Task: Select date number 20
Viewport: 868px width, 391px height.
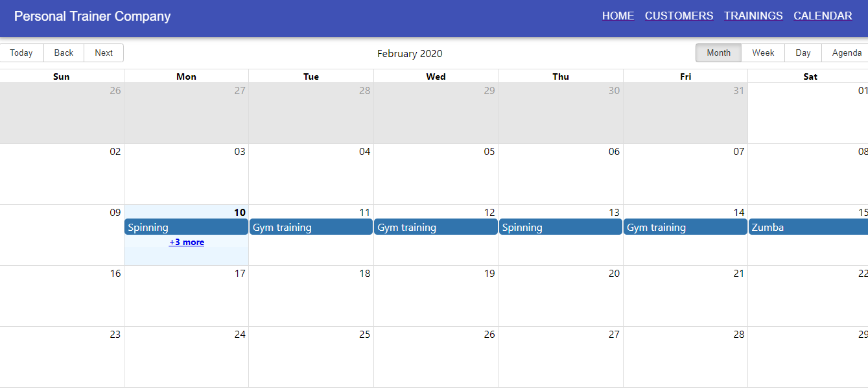Action: pyautogui.click(x=615, y=274)
